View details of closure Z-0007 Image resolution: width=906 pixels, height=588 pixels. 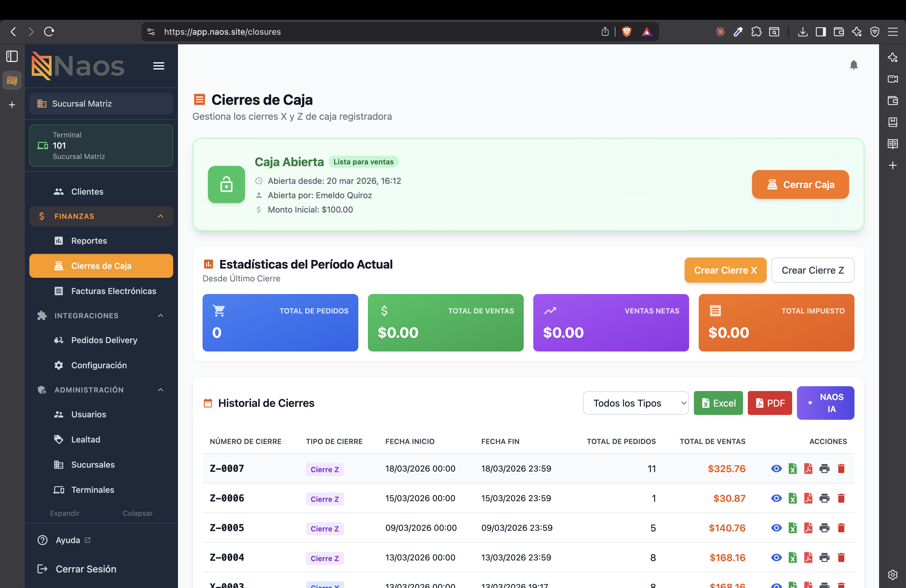(776, 468)
